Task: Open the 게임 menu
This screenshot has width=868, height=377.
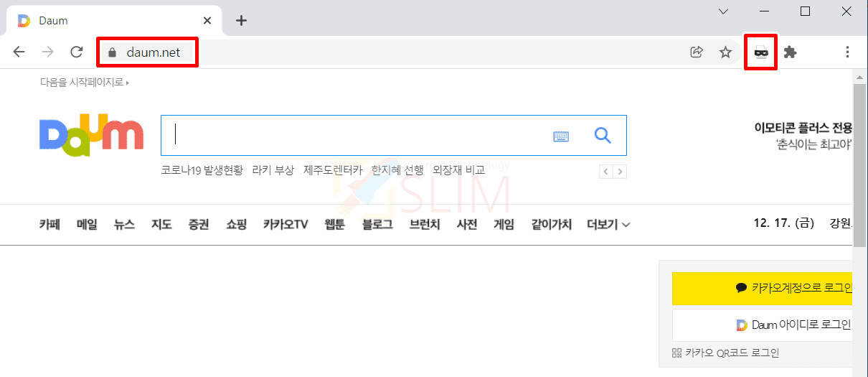Action: click(x=504, y=224)
